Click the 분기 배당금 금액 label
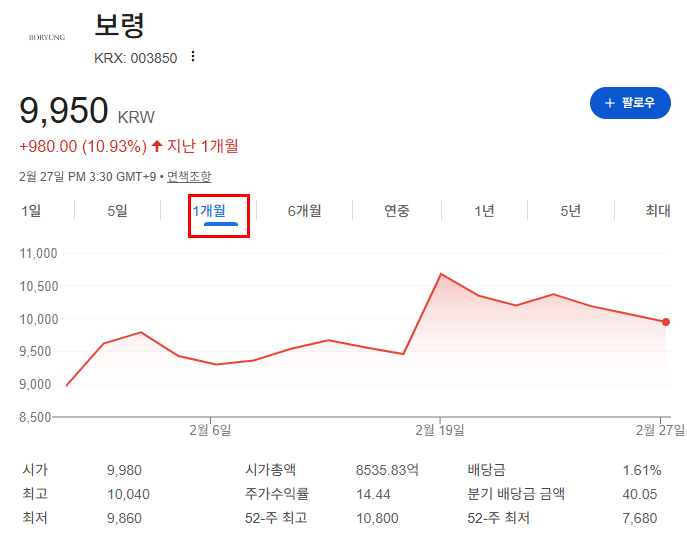Image resolution: width=687 pixels, height=547 pixels. tap(516, 494)
